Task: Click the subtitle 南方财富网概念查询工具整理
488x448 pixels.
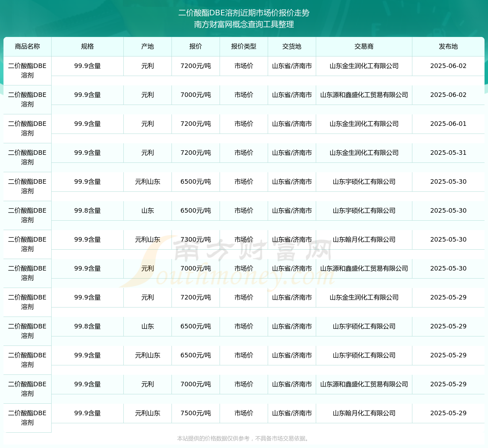Action: click(x=244, y=24)
